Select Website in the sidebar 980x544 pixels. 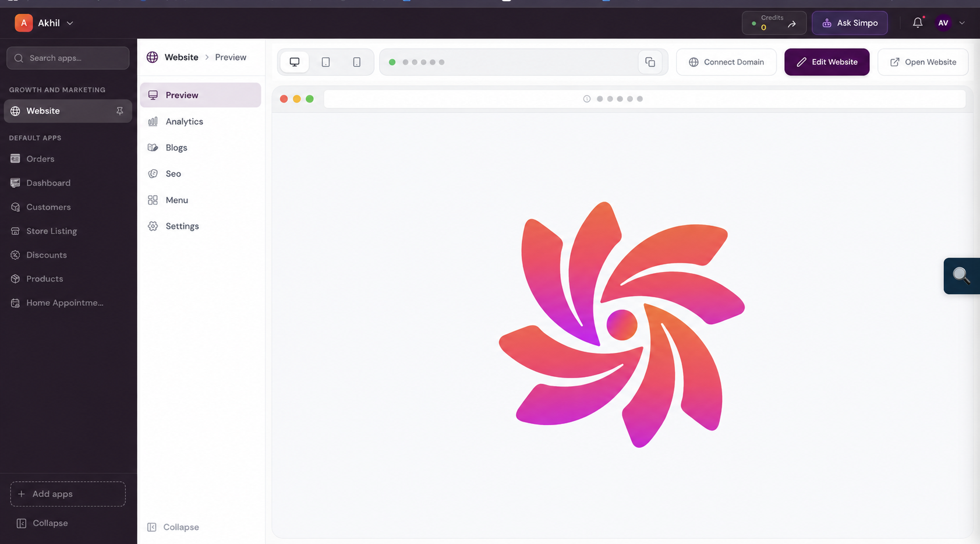pyautogui.click(x=68, y=111)
